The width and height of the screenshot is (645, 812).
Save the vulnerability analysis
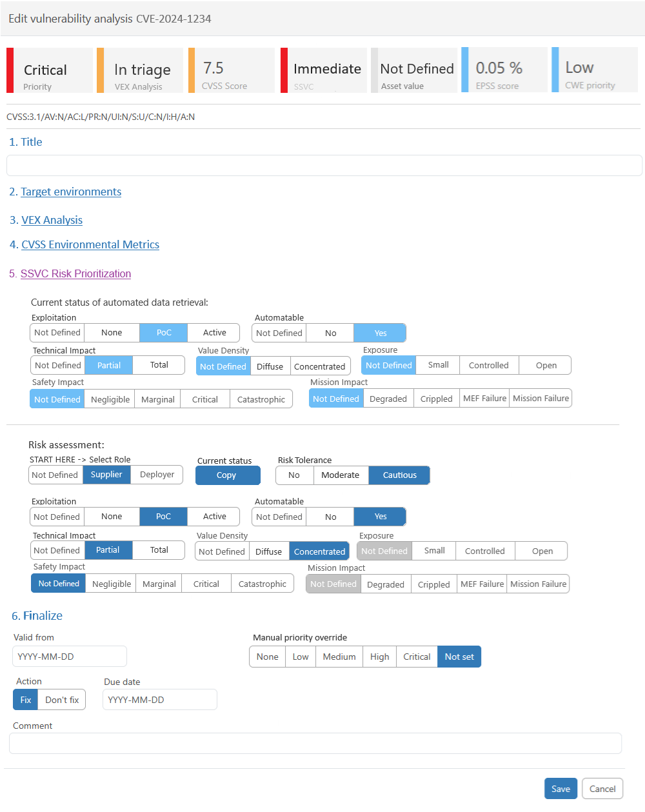coord(561,789)
